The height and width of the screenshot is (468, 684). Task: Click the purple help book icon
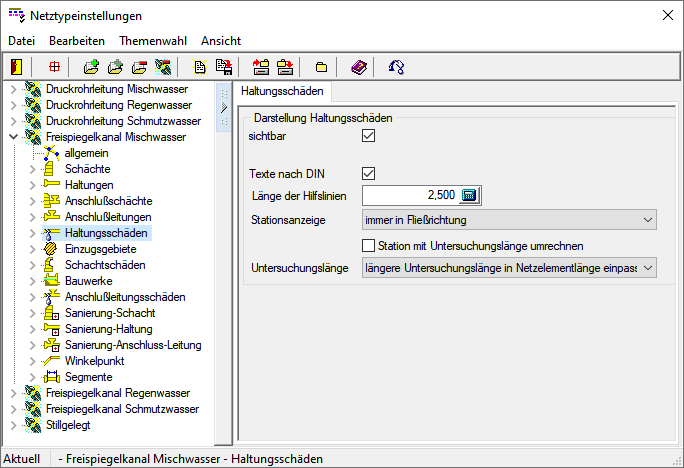[359, 67]
